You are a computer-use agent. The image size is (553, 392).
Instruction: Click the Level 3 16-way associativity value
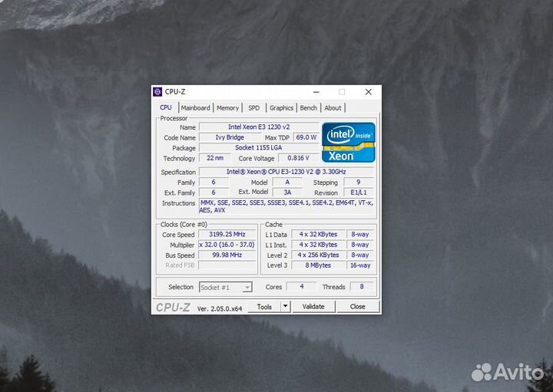[360, 265]
